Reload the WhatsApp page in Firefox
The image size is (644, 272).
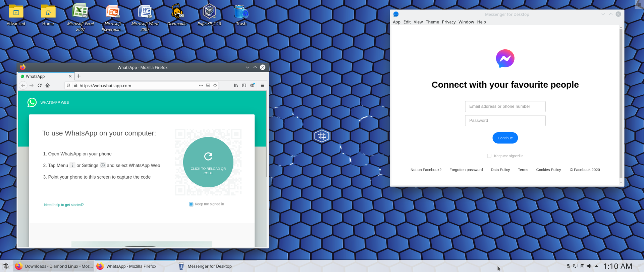(40, 85)
